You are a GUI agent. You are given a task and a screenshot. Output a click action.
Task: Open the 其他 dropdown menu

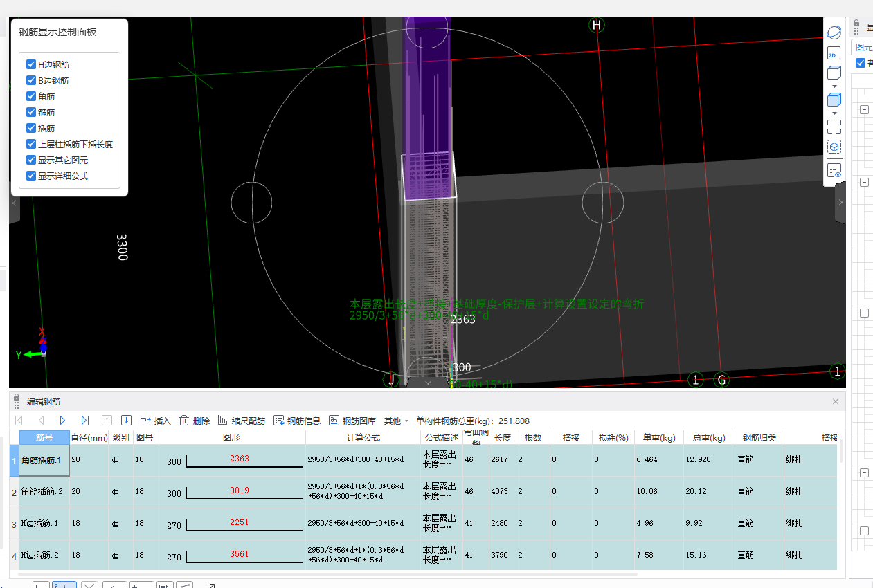pos(396,421)
